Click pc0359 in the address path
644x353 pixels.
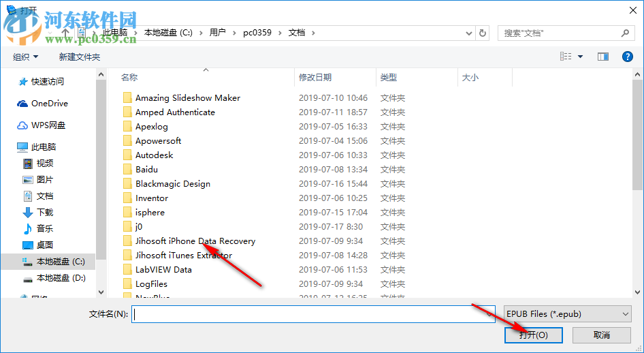[x=257, y=33]
